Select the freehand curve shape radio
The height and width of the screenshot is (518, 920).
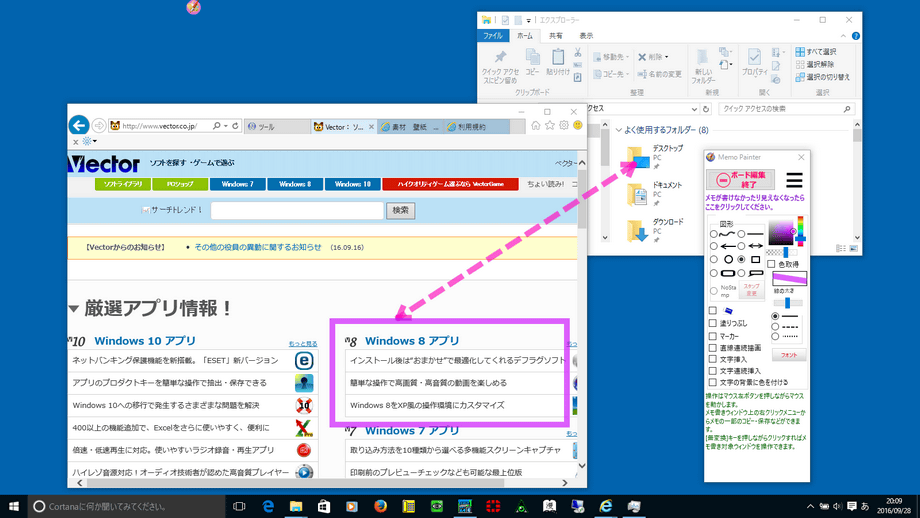coord(713,234)
